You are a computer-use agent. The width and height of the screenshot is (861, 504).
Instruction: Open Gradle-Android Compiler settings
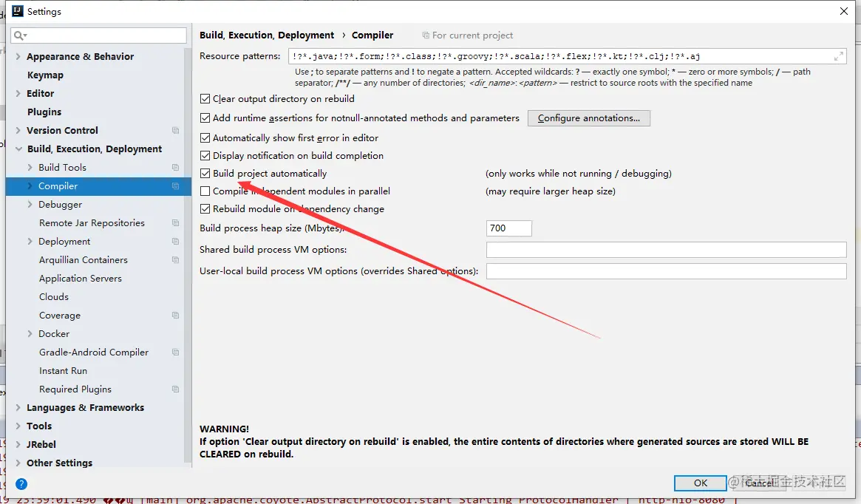[93, 352]
